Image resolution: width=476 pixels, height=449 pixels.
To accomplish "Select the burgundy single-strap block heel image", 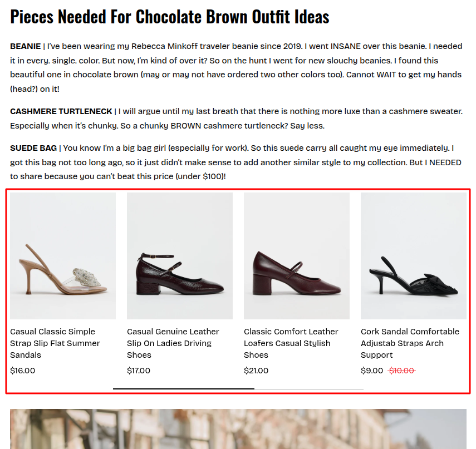I will [x=297, y=256].
